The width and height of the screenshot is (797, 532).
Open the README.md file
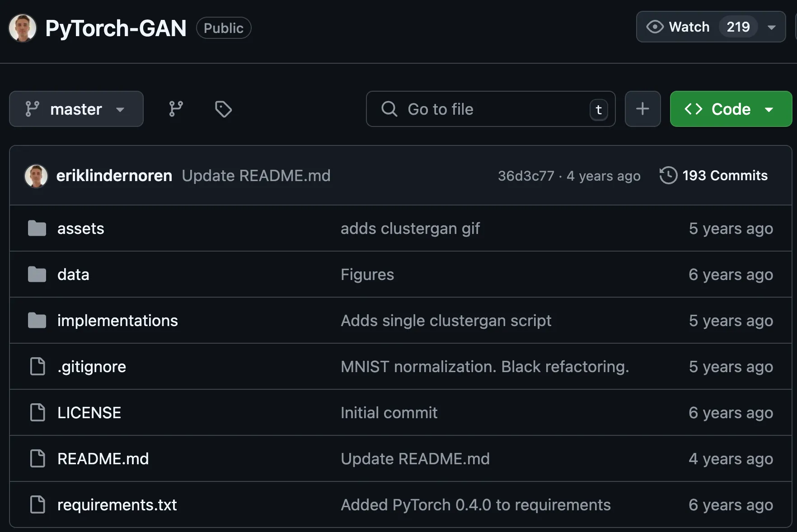coord(103,459)
